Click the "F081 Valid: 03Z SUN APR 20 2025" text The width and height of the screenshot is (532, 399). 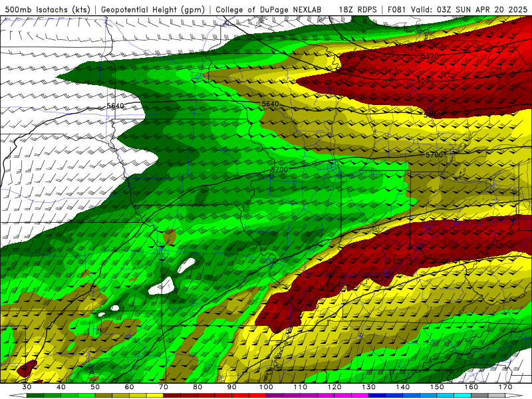458,10
